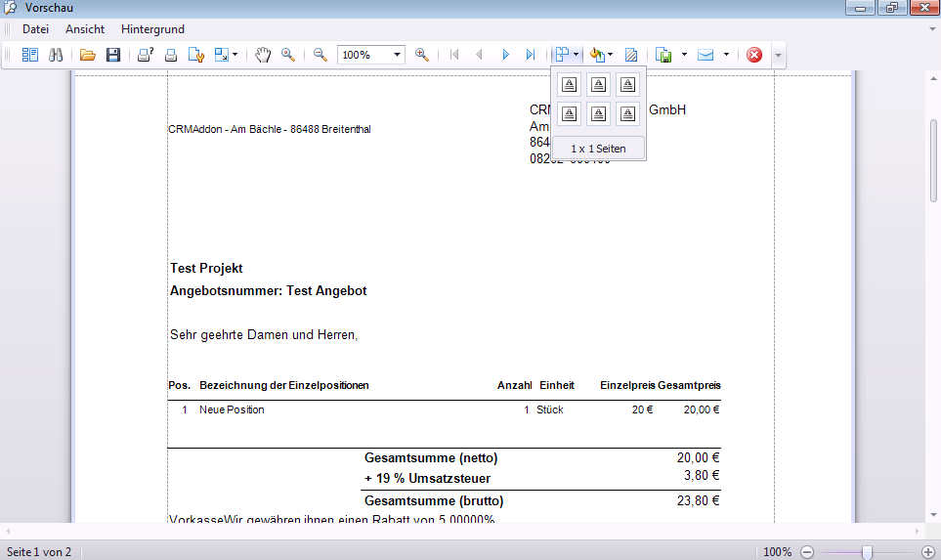
Task: Toggle the document map thumbnails panel
Action: point(29,55)
